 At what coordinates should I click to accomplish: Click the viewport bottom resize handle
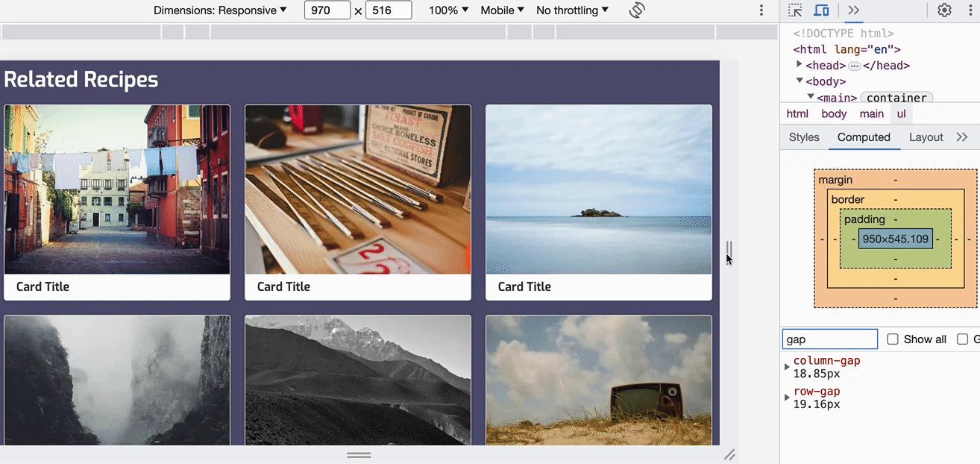(x=359, y=454)
